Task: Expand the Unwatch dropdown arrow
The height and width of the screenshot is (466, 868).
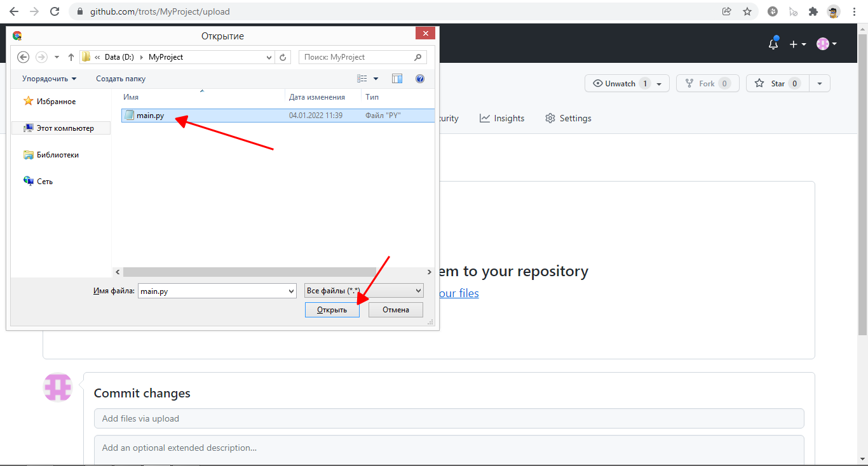Action: coord(659,84)
